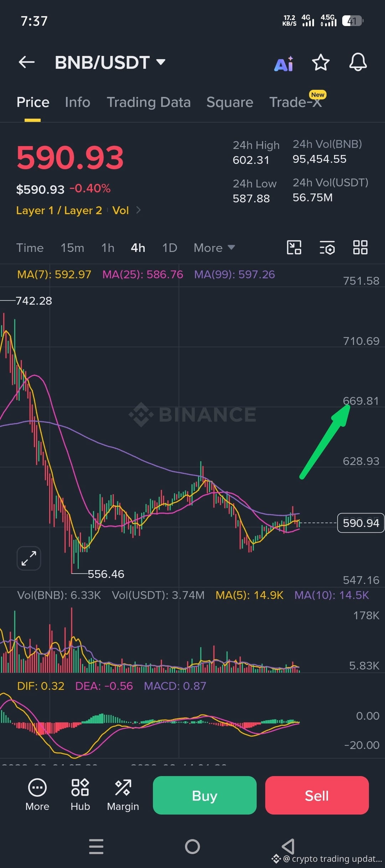Tap the 24h Low value 587.88

coord(251,198)
